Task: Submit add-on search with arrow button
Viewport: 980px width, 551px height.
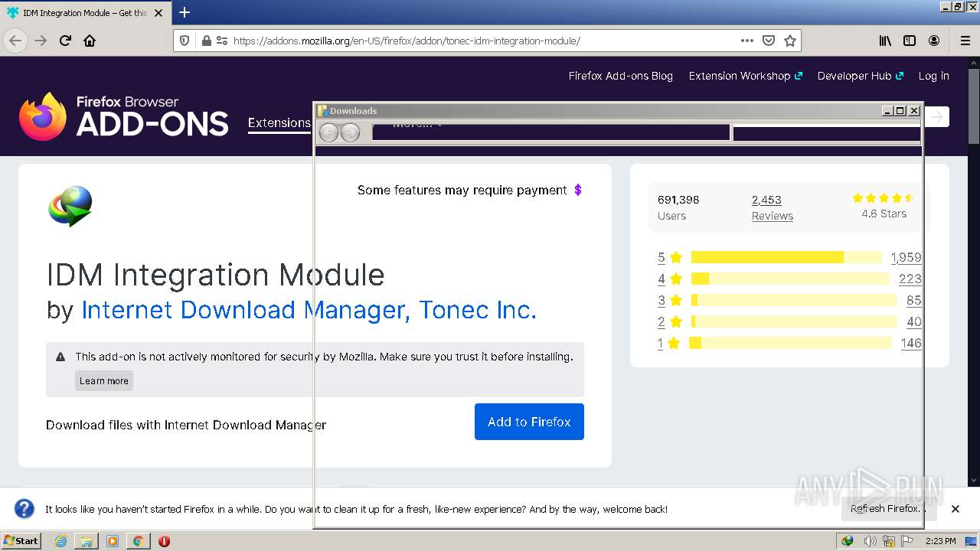Action: (937, 117)
